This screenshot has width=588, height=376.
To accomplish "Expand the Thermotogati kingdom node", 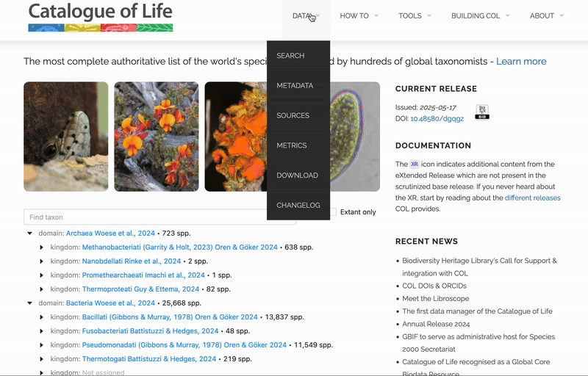I will pyautogui.click(x=42, y=359).
